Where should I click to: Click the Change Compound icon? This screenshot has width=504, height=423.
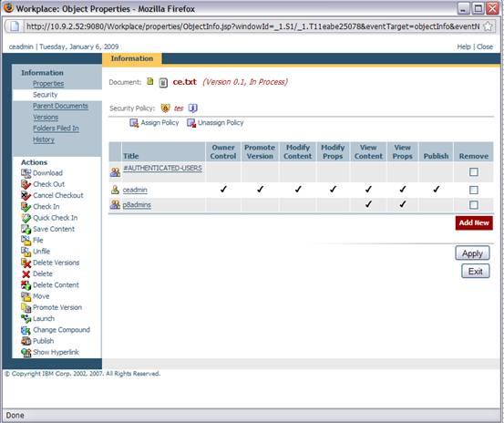tap(26, 330)
